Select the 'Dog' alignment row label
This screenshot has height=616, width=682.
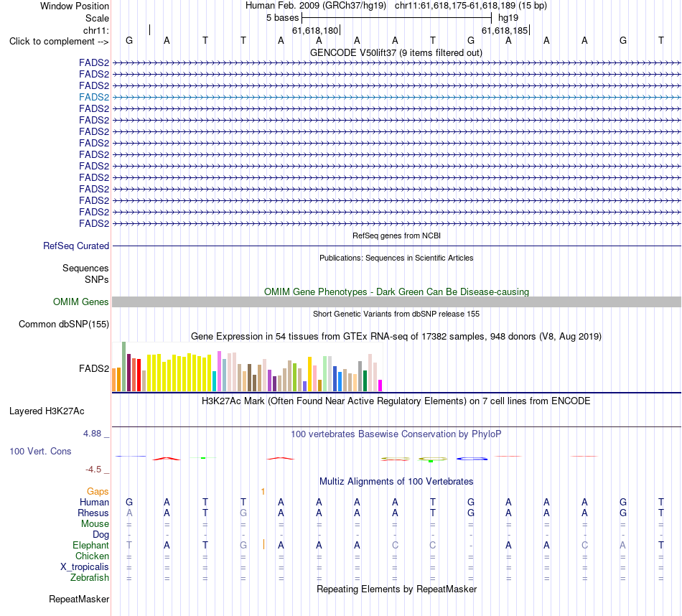click(x=101, y=535)
